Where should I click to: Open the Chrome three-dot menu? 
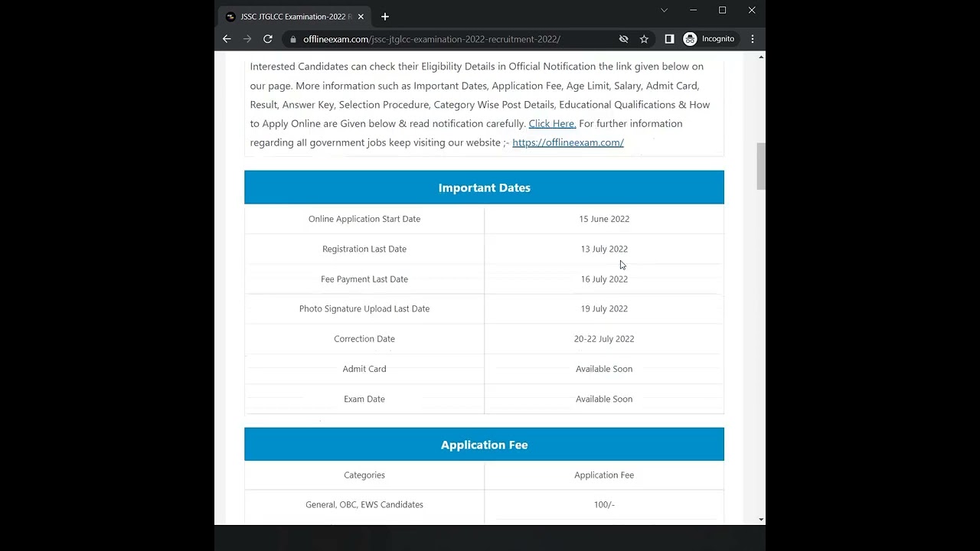pyautogui.click(x=753, y=39)
